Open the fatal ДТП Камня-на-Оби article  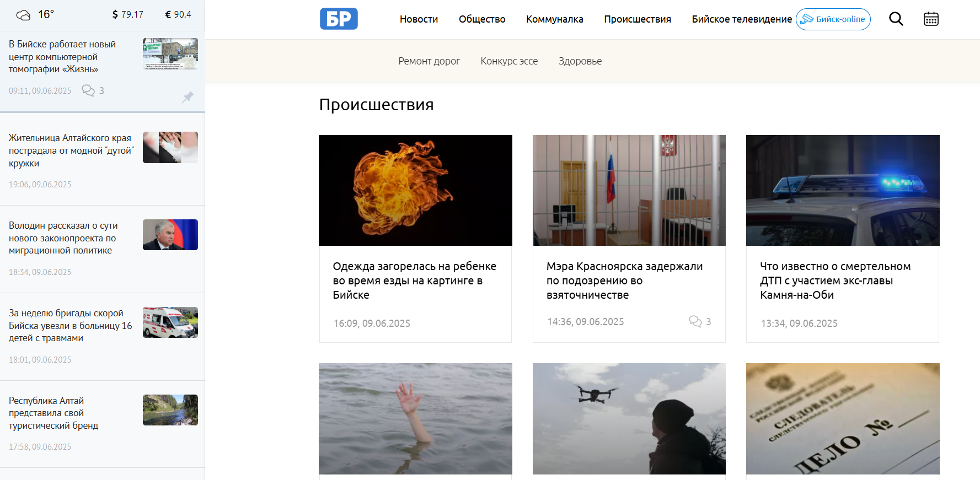[835, 281]
